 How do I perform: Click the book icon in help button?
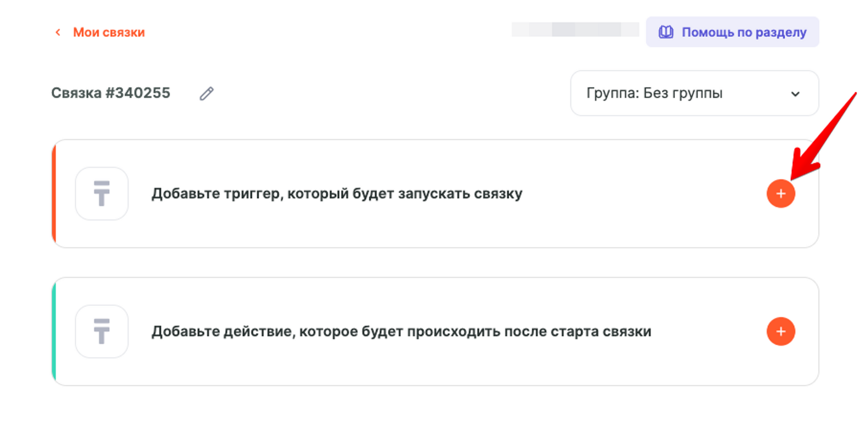click(x=666, y=32)
